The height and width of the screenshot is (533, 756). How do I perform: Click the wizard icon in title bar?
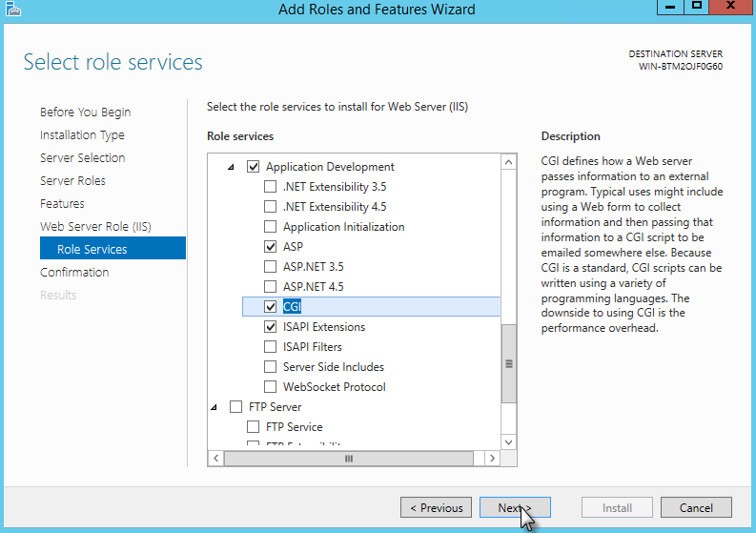[11, 10]
